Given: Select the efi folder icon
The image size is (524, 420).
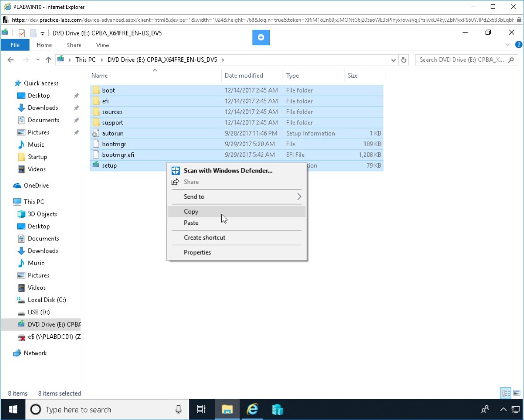Looking at the screenshot, I should [96, 101].
